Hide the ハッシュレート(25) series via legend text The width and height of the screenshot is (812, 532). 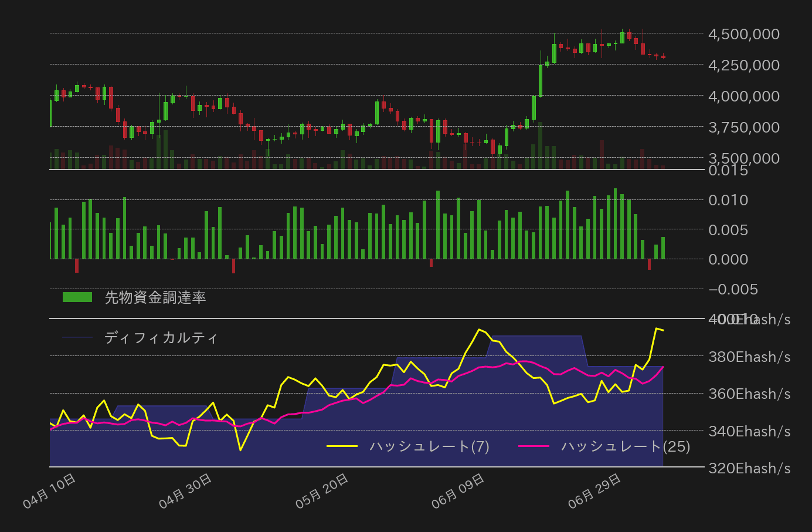click(626, 446)
